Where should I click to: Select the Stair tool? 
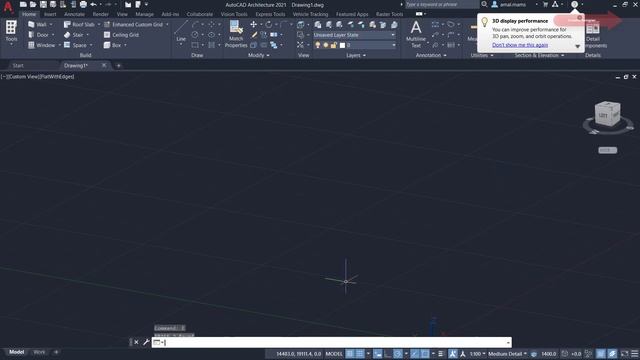pos(73,35)
